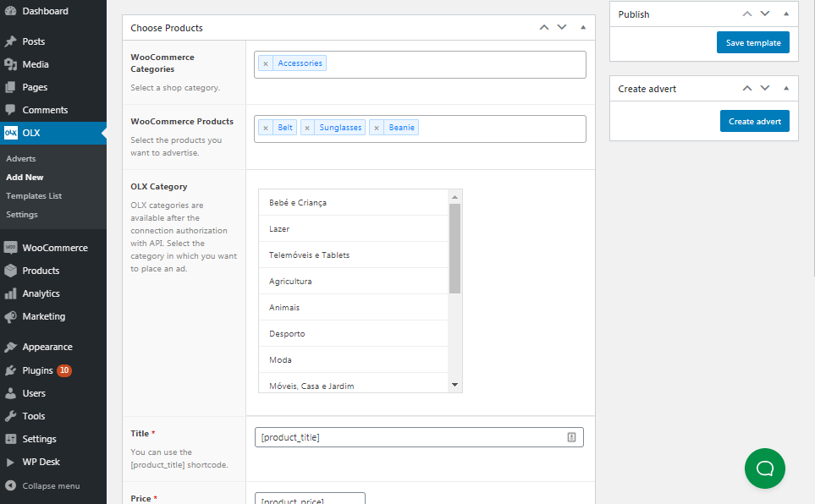Click into the WooCommerce Categories field

tap(420, 64)
